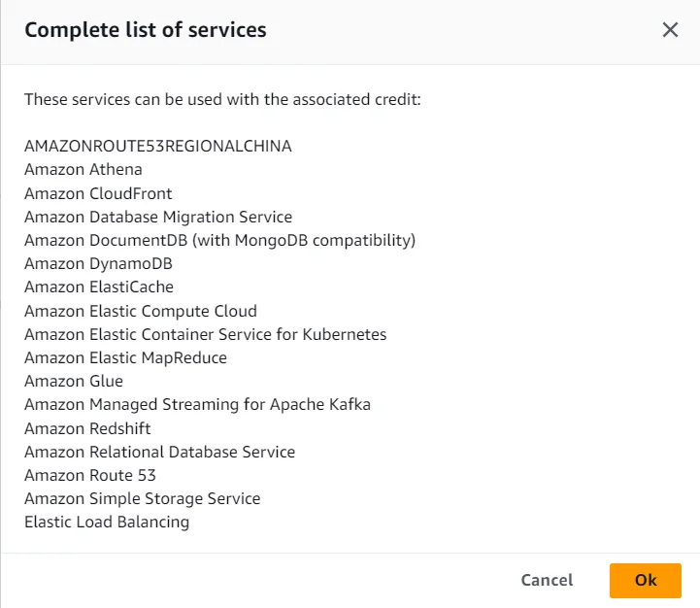Select the Amazon CloudFront entry
The image size is (700, 608).
pos(98,193)
